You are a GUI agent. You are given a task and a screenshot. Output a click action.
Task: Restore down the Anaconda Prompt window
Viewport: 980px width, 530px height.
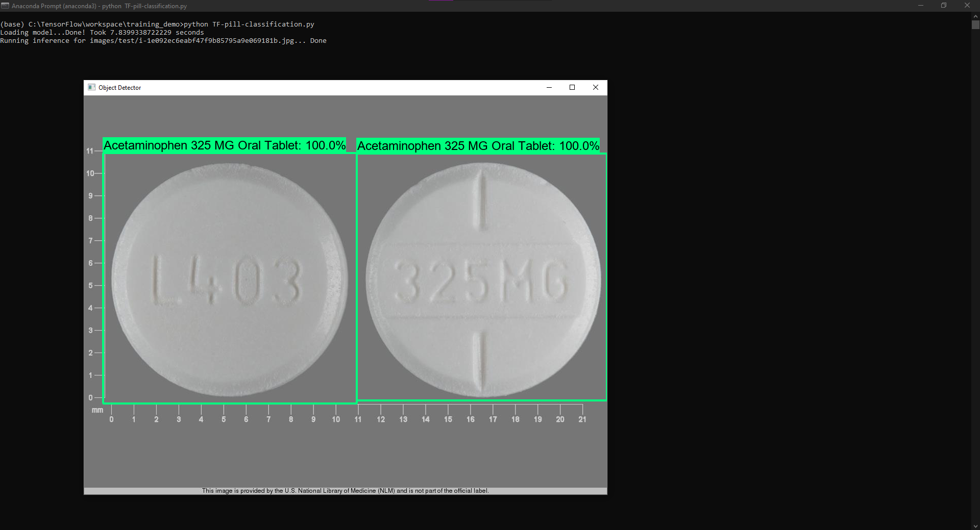click(x=944, y=6)
